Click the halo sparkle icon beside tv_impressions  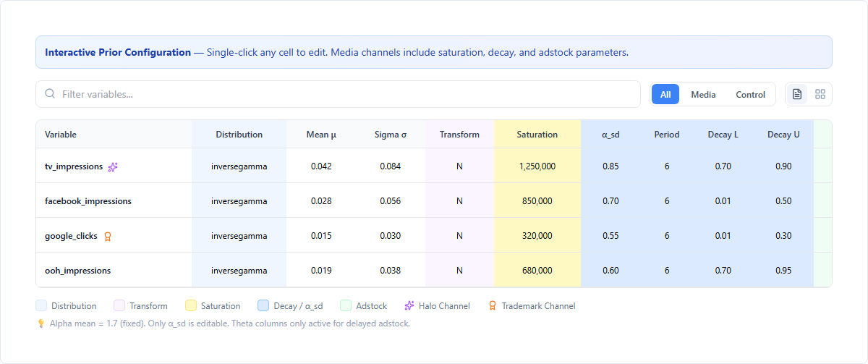click(113, 166)
